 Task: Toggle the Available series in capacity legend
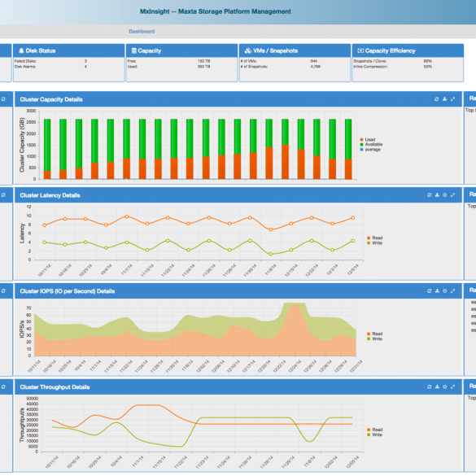[371, 145]
